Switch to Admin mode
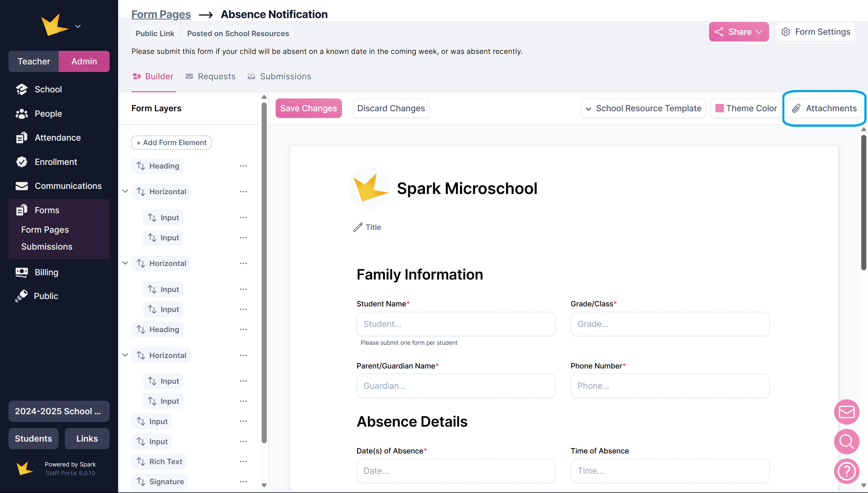The image size is (868, 493). click(84, 61)
